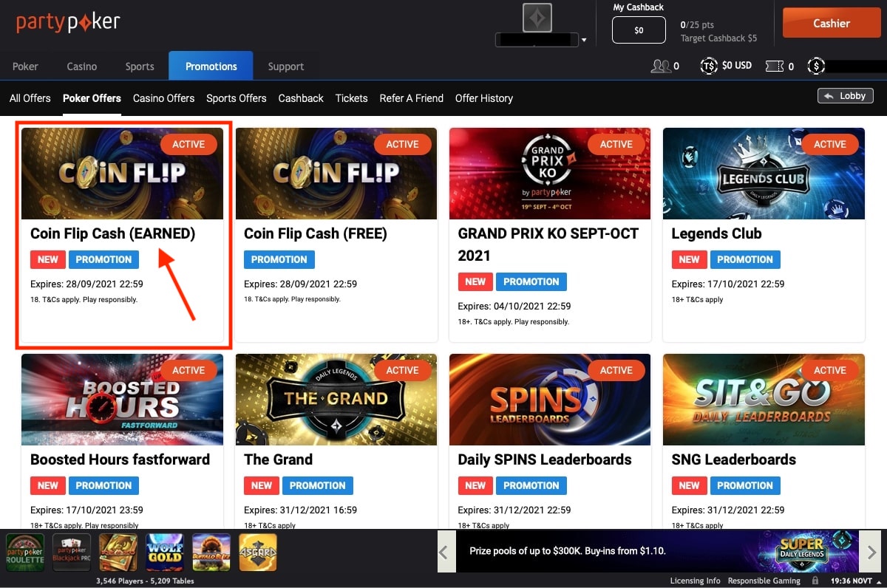Image resolution: width=887 pixels, height=588 pixels.
Task: Click PROMOTION tag on SNG Leaderboards card
Action: [745, 485]
